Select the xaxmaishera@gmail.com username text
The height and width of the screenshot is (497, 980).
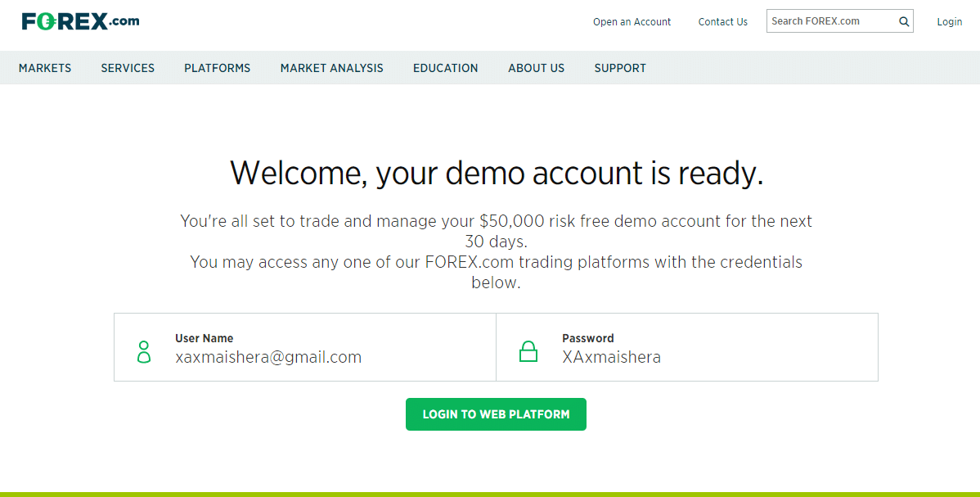tap(268, 357)
